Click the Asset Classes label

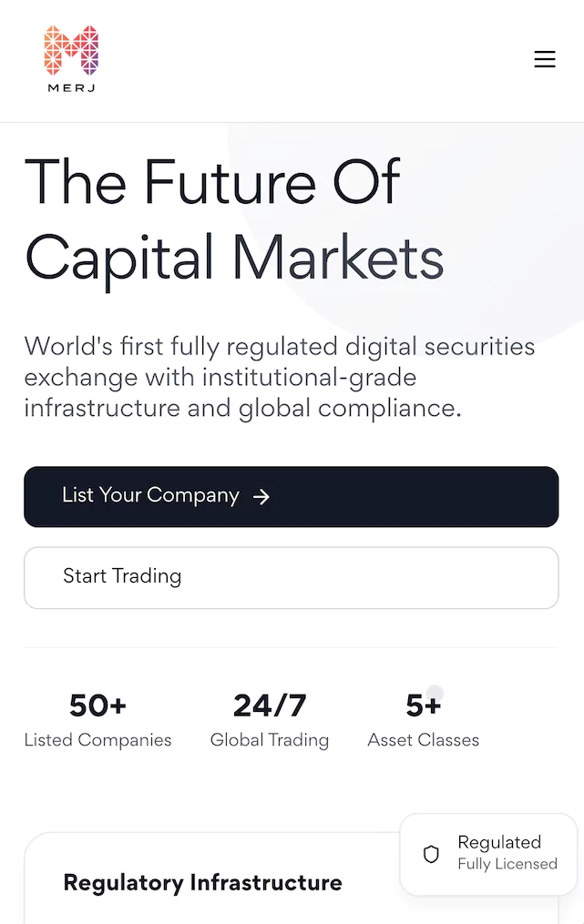(423, 740)
